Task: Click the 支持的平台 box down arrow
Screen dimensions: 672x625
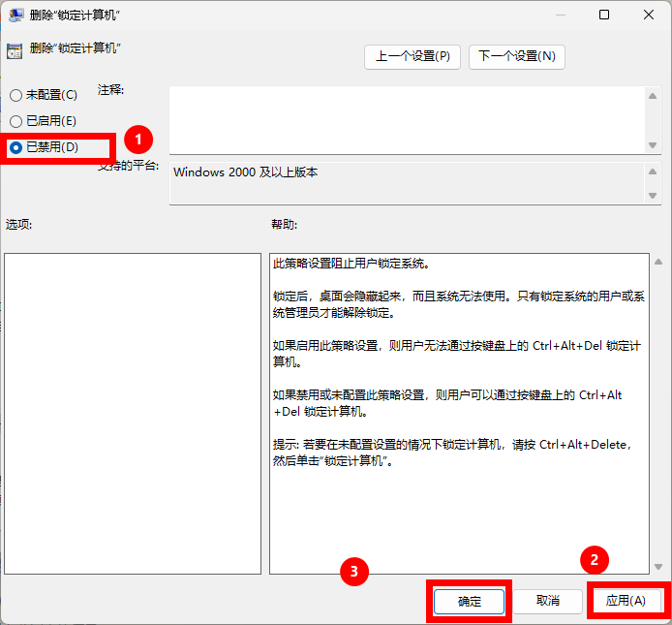Action: click(x=653, y=196)
